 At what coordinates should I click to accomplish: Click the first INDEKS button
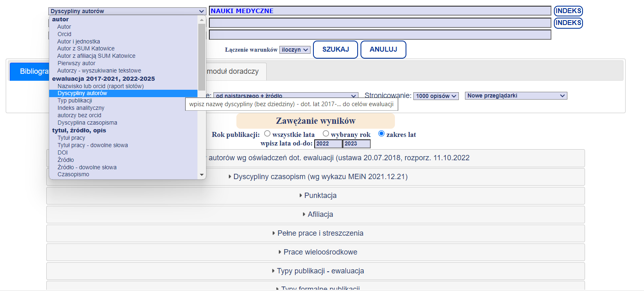[568, 11]
